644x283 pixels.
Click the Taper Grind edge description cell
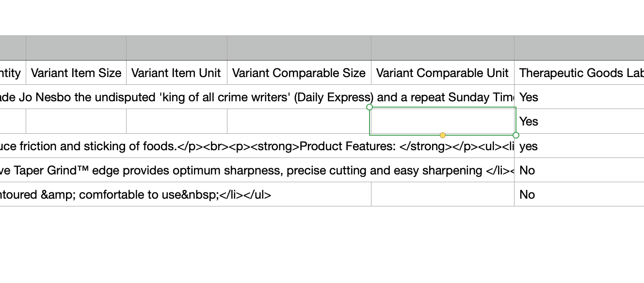257,170
